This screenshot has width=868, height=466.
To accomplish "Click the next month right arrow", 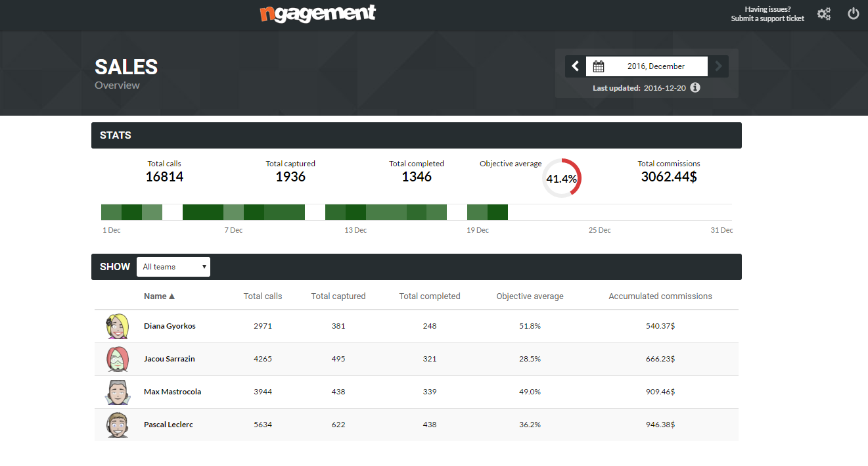I will (718, 66).
